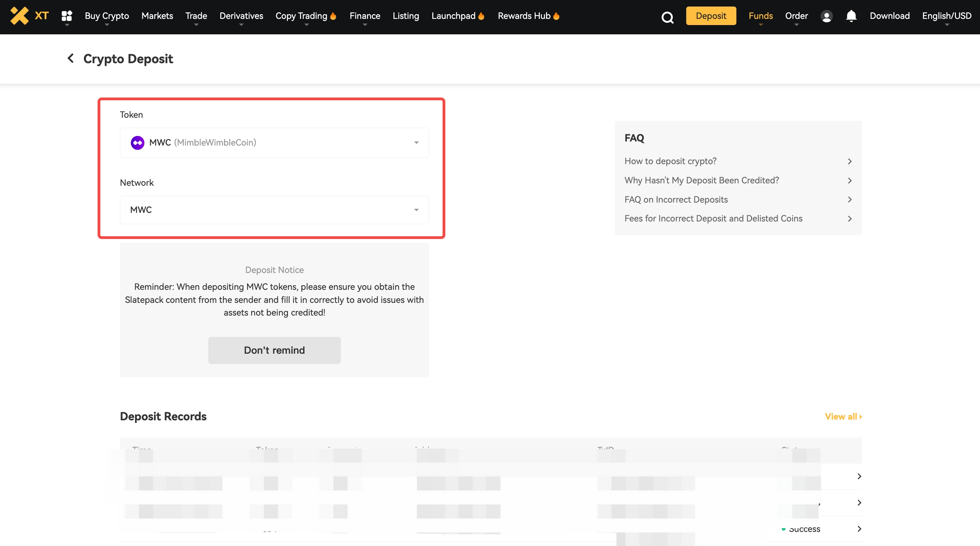Click the yellow Deposit button

pyautogui.click(x=711, y=16)
